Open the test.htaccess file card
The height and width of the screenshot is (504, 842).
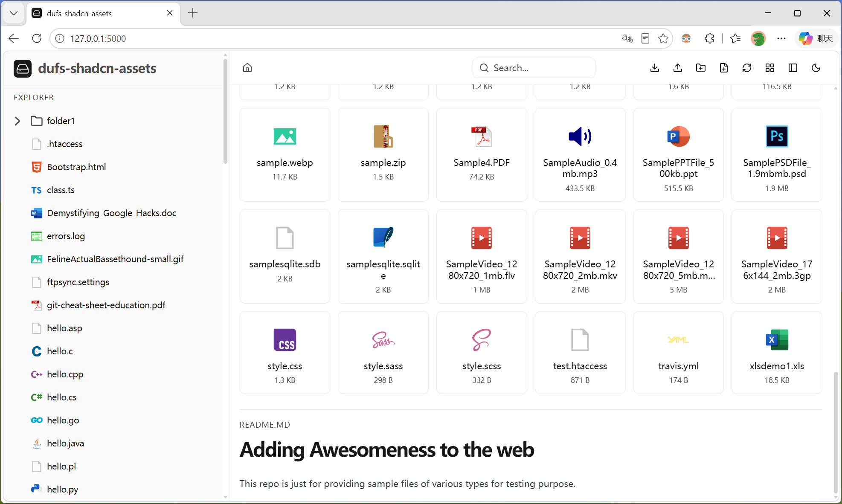click(580, 353)
